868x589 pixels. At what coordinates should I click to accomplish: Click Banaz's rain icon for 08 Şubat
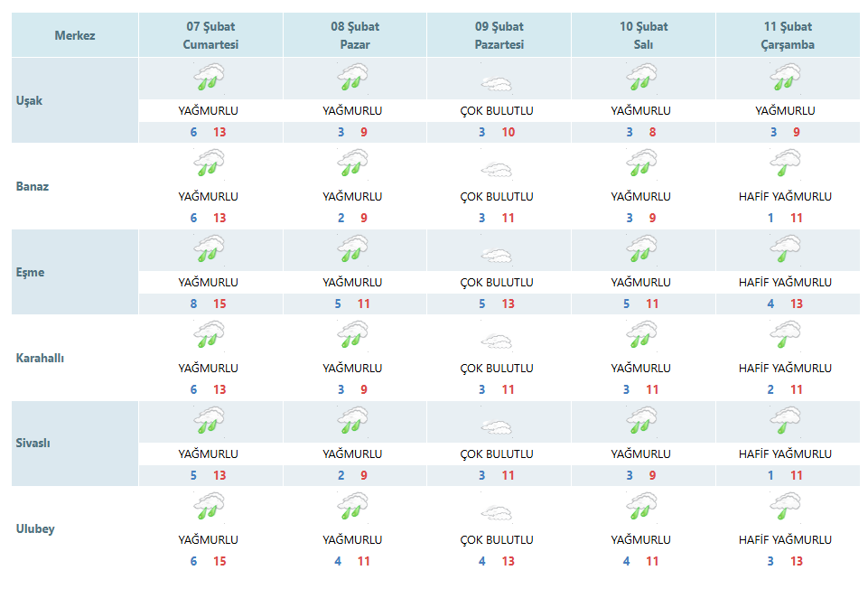(x=352, y=163)
